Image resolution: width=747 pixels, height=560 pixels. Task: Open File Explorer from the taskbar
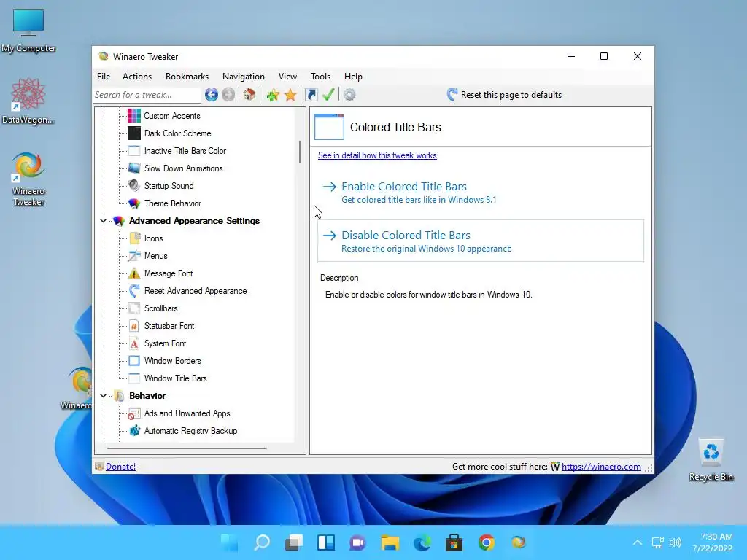point(390,542)
